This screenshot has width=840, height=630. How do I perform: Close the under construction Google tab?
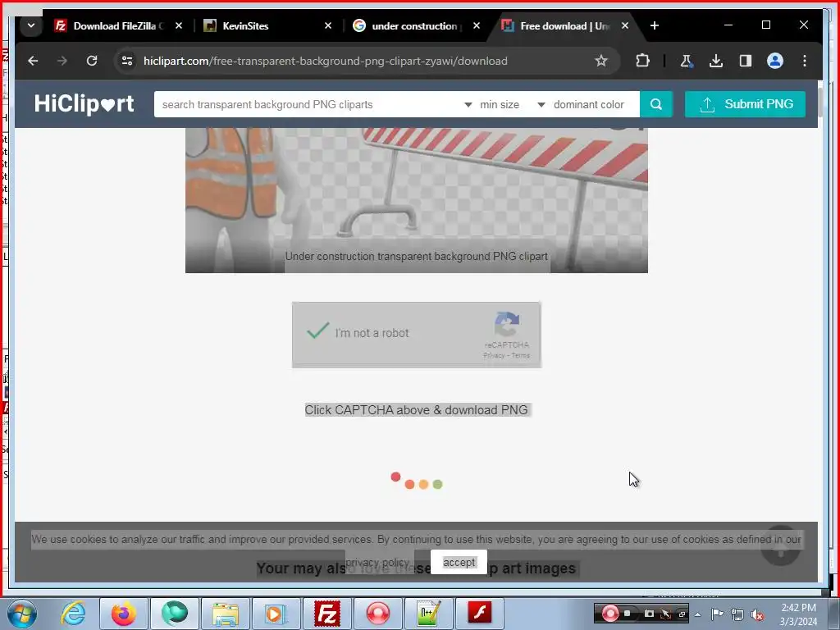click(x=477, y=25)
